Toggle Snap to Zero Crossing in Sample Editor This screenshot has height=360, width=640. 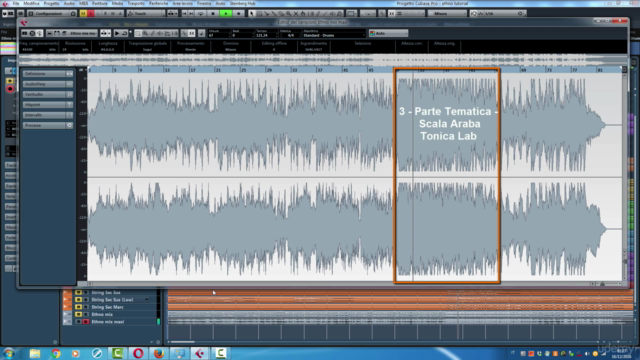click(184, 33)
